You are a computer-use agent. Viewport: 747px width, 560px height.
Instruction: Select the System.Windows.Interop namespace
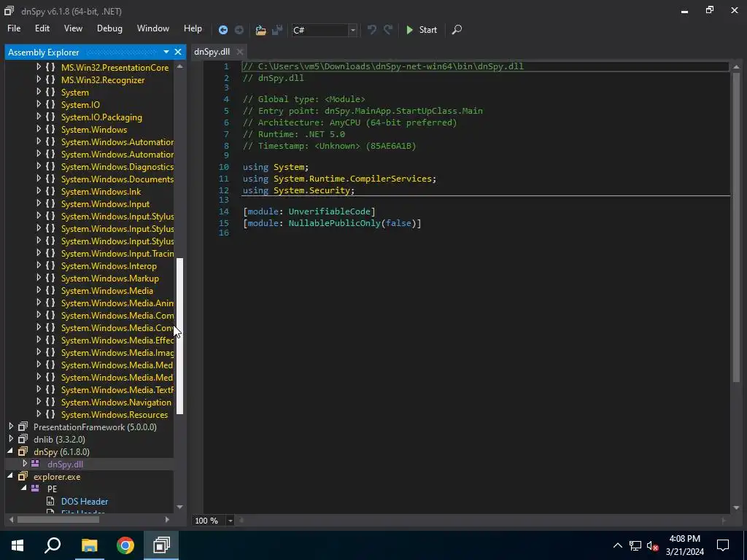[x=109, y=265]
